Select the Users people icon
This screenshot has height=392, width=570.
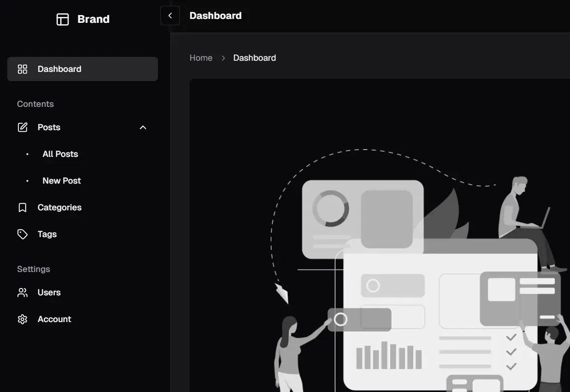(x=22, y=292)
